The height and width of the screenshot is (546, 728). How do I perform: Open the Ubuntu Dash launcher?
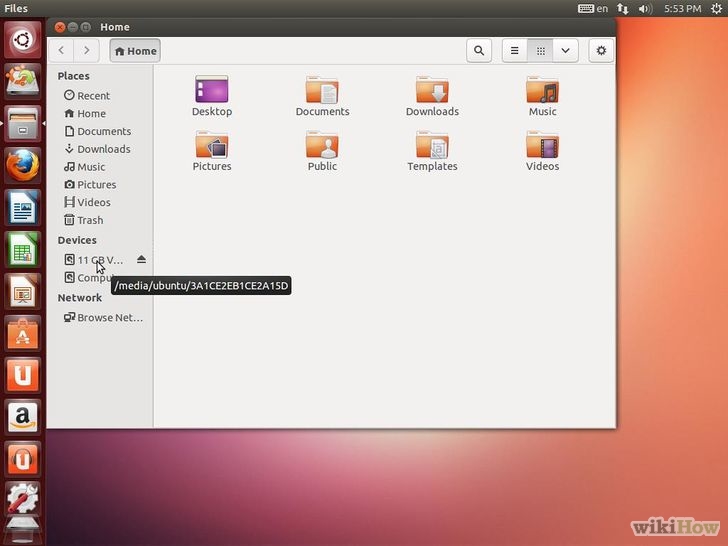click(x=22, y=40)
